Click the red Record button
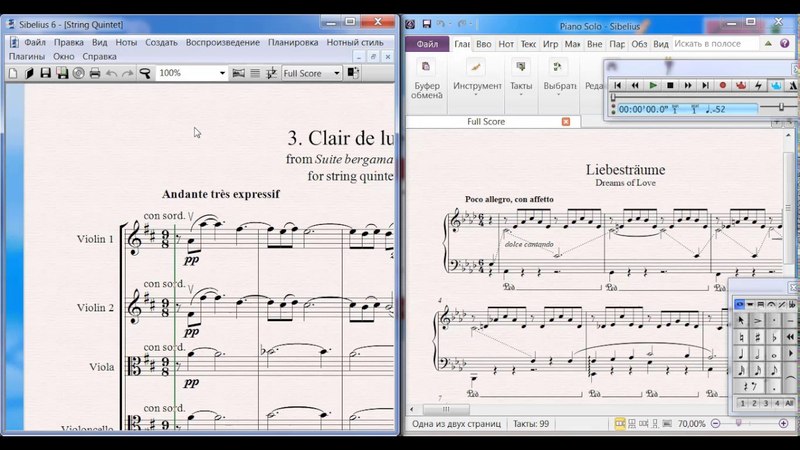 tap(722, 86)
